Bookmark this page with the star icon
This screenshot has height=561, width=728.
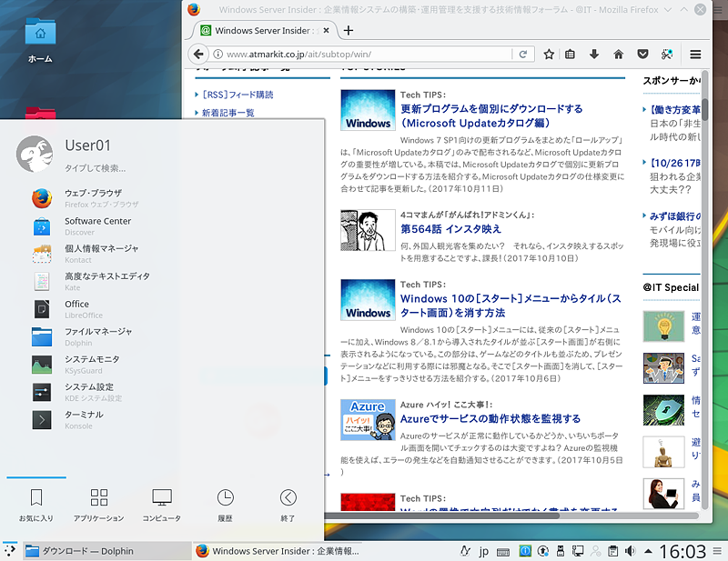549,55
